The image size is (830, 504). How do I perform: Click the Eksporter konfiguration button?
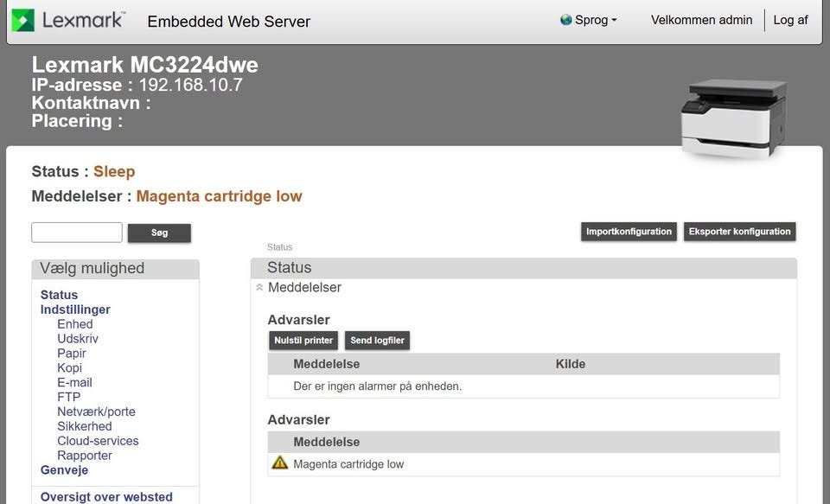[x=739, y=232]
